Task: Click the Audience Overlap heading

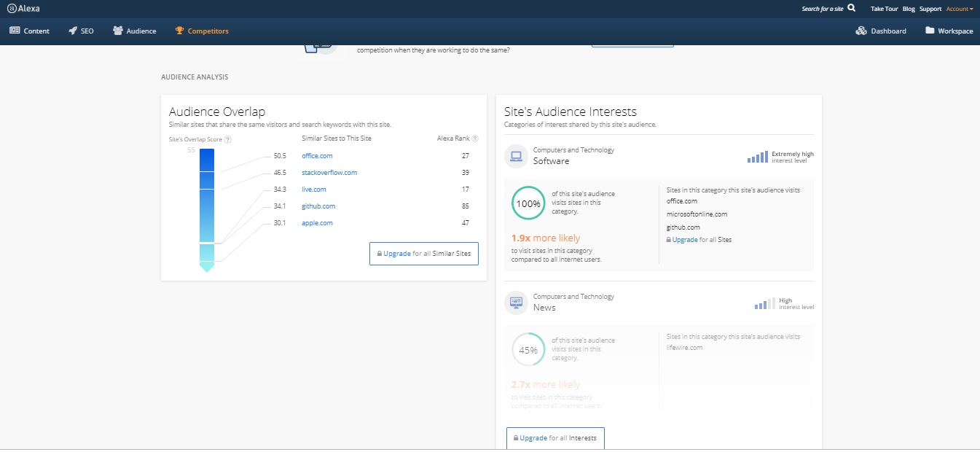Action: [x=217, y=112]
